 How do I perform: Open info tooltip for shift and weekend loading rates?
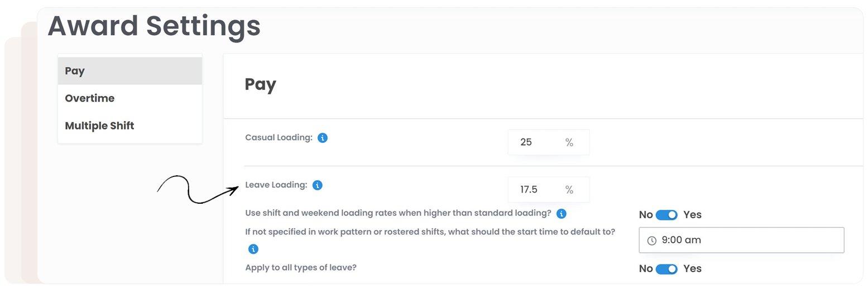562,213
